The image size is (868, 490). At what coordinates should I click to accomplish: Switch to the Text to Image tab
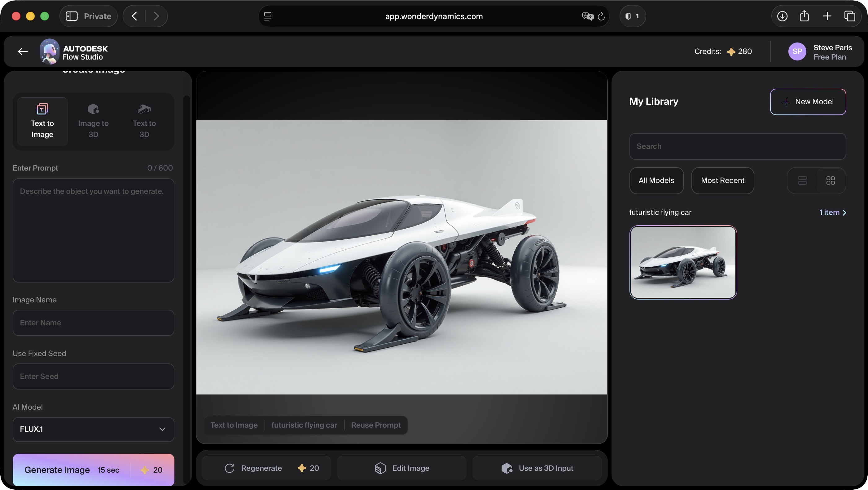pos(42,121)
